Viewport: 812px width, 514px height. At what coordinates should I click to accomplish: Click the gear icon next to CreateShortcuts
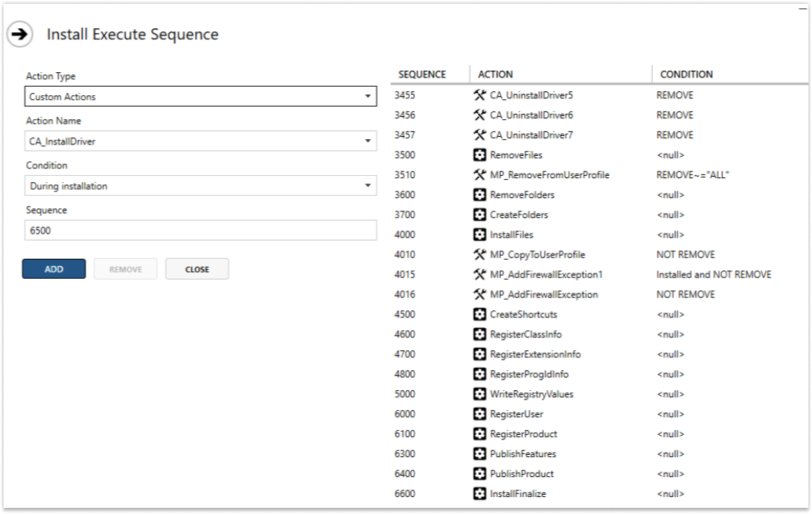tap(479, 314)
